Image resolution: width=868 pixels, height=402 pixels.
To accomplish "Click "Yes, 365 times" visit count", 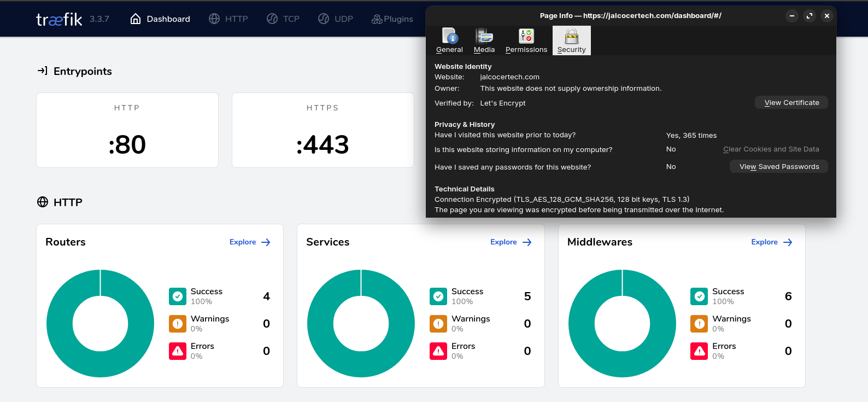I will [691, 136].
